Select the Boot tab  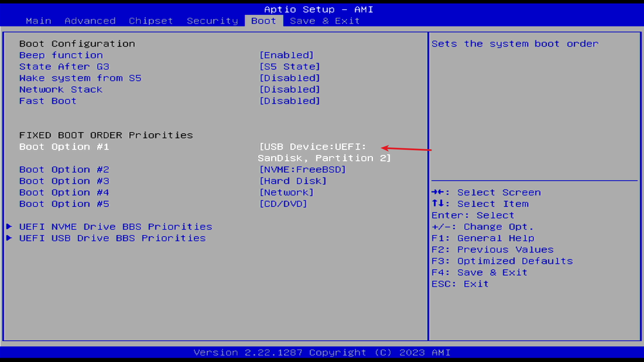[x=263, y=21]
